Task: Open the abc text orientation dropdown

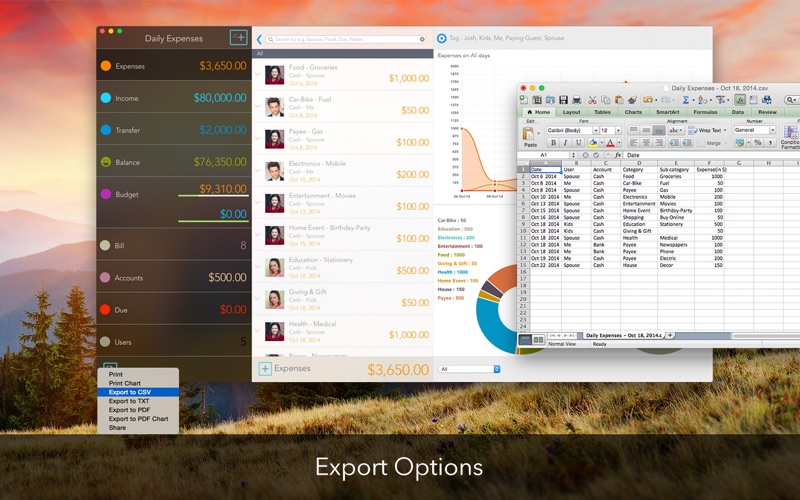Action: tap(676, 130)
